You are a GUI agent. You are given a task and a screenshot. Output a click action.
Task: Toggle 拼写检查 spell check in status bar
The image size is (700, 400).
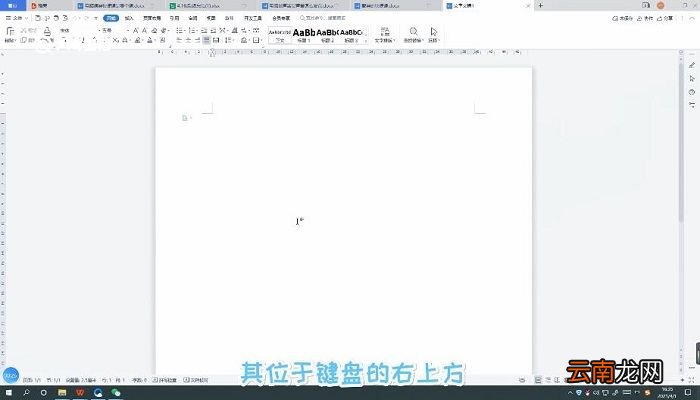tap(164, 380)
